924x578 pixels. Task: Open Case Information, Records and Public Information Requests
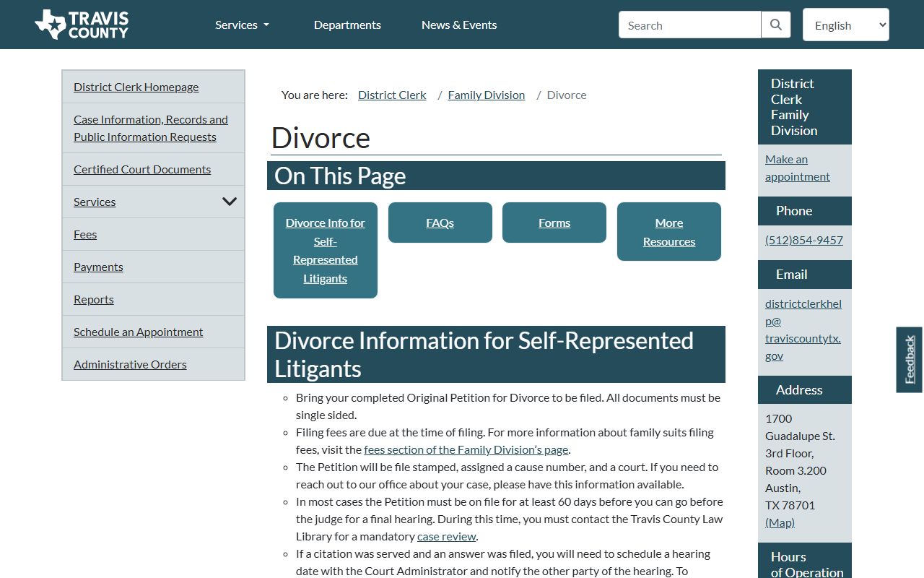(x=151, y=128)
